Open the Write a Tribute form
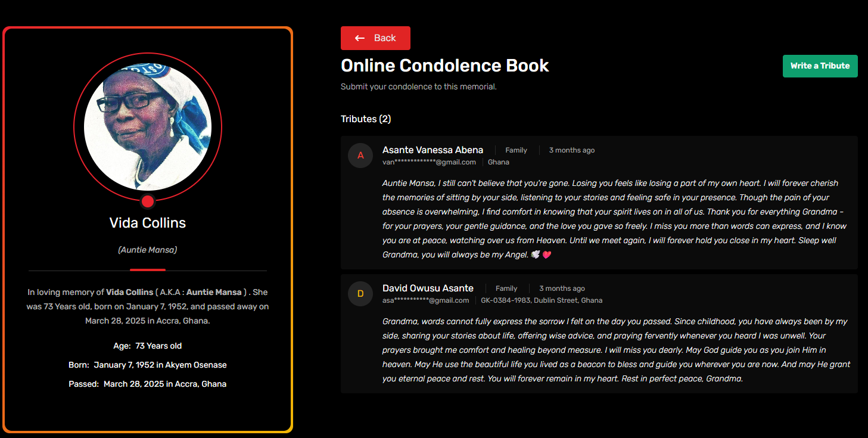The image size is (868, 438). [x=820, y=66]
